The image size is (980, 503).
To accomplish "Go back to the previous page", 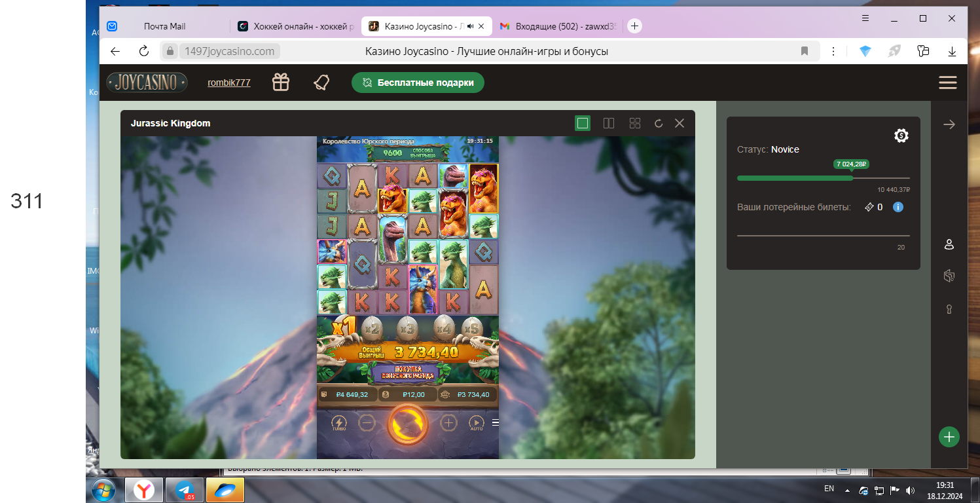I will tap(115, 51).
